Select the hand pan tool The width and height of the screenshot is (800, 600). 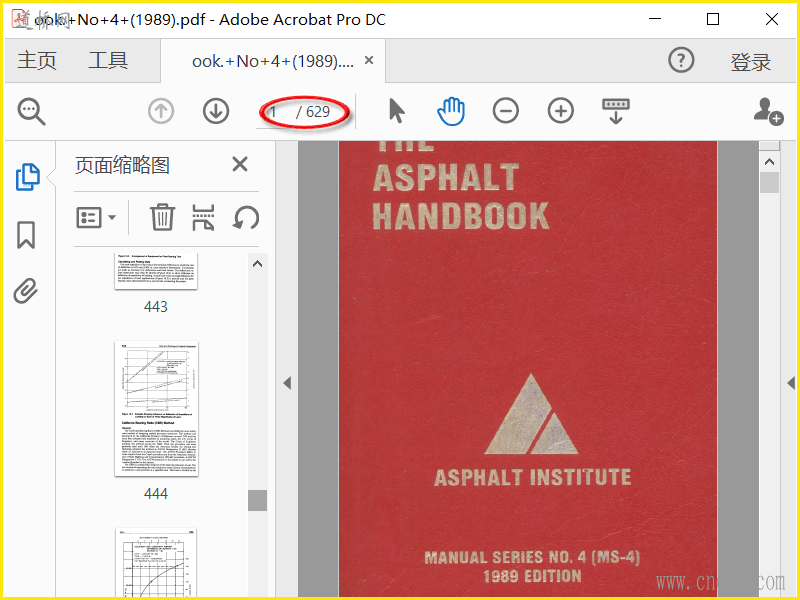(451, 111)
